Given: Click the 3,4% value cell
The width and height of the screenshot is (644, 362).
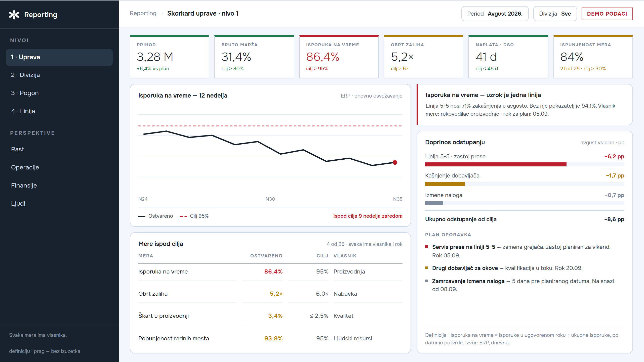Looking at the screenshot, I should coord(275,316).
